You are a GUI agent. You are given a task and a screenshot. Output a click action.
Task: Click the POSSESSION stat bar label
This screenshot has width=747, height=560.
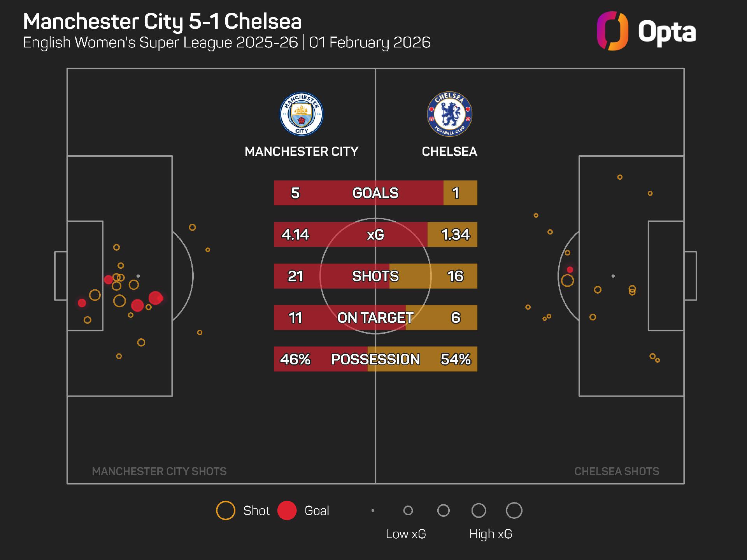pyautogui.click(x=375, y=359)
